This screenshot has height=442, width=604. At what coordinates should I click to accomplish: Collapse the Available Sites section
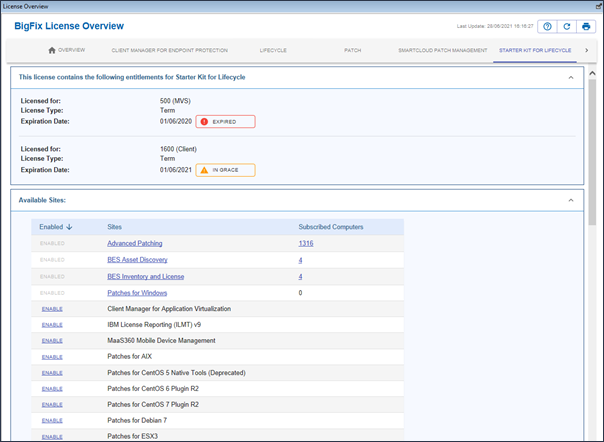coord(570,201)
